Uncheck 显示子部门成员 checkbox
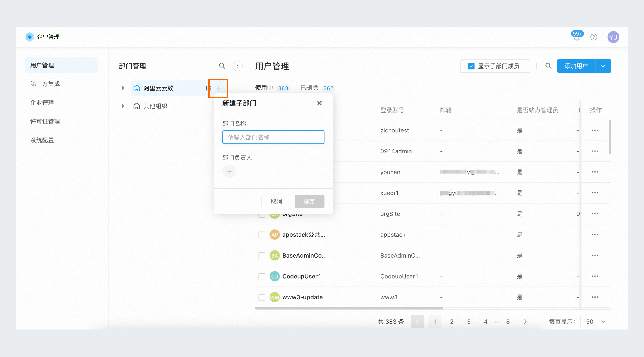The width and height of the screenshot is (644, 357). coord(471,66)
